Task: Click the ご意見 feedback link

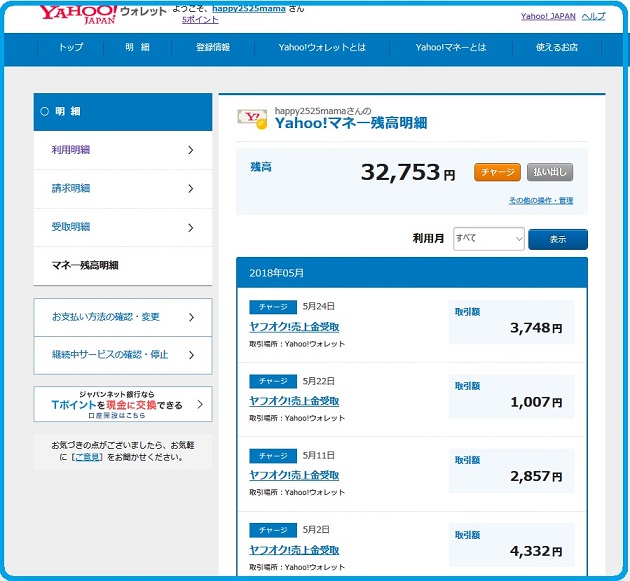Action: tap(87, 457)
